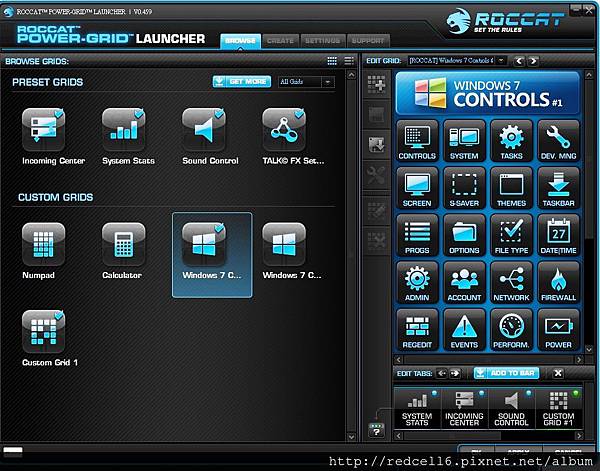Viewport: 600px width, 471px height.
Task: Click the TASKS gear button
Action: (511, 140)
